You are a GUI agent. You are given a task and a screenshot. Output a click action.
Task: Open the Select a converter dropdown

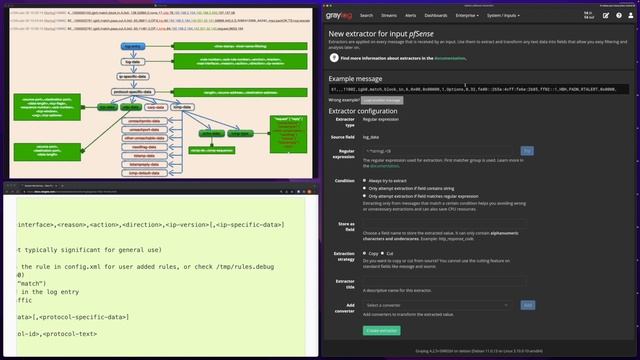pyautogui.click(x=437, y=305)
